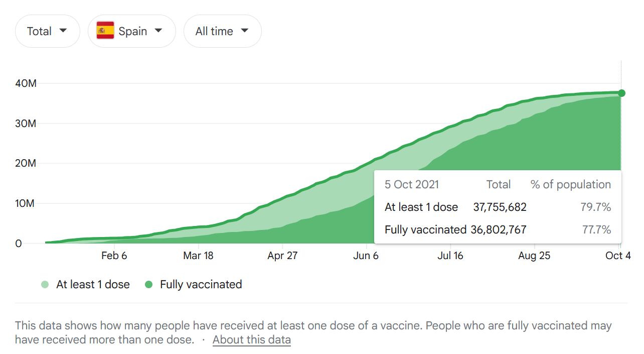Click the Feb 6 date axis label

click(x=114, y=256)
